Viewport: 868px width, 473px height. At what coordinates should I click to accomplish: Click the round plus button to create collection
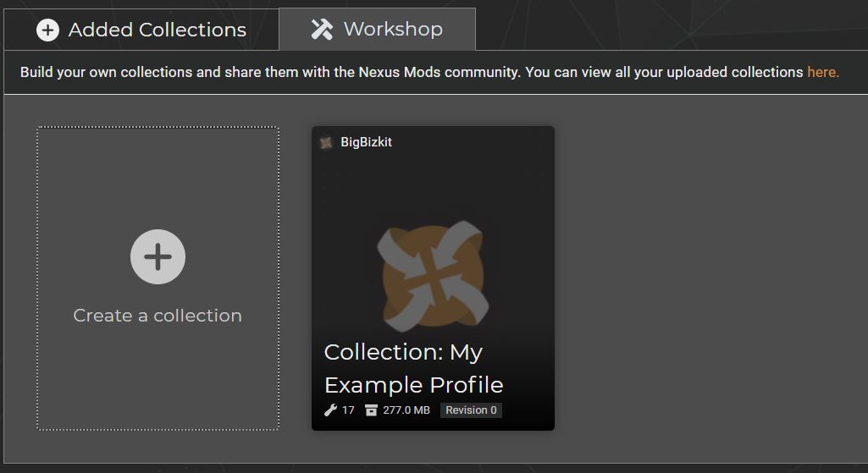click(x=158, y=256)
